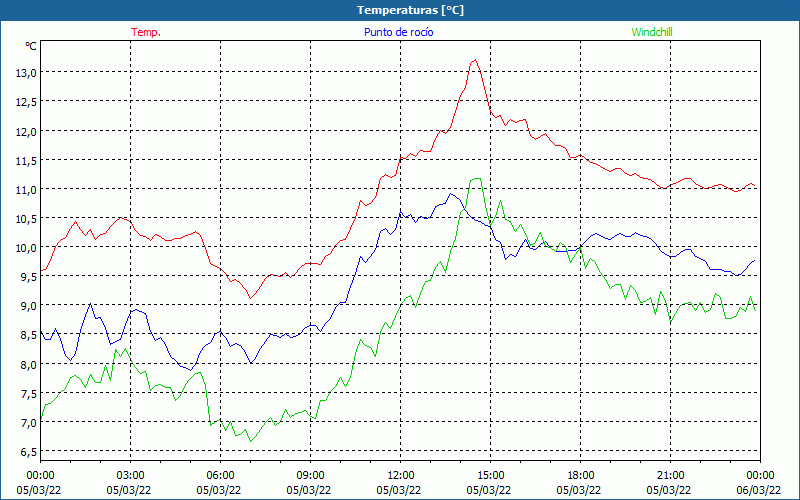Select the red 'Temp.' legend label

coord(146,32)
